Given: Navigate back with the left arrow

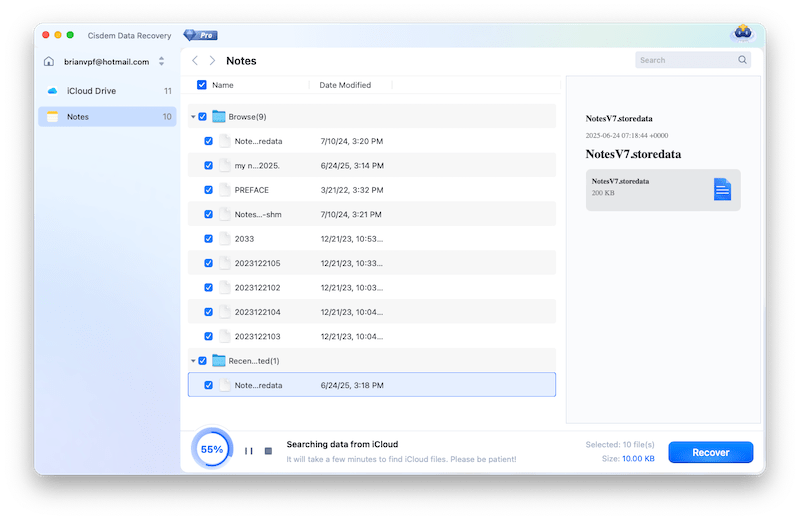Looking at the screenshot, I should pos(195,61).
